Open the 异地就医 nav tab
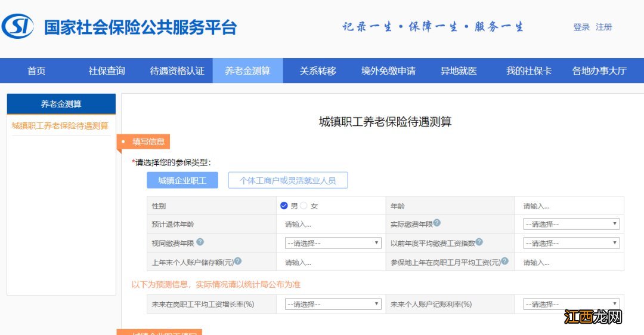Viewport: 644px width, 335px height. click(459, 71)
